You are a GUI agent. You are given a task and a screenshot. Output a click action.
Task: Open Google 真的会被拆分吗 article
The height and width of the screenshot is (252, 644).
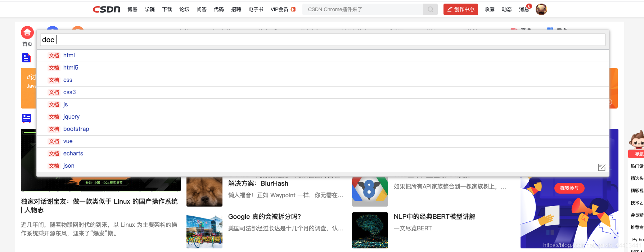265,217
